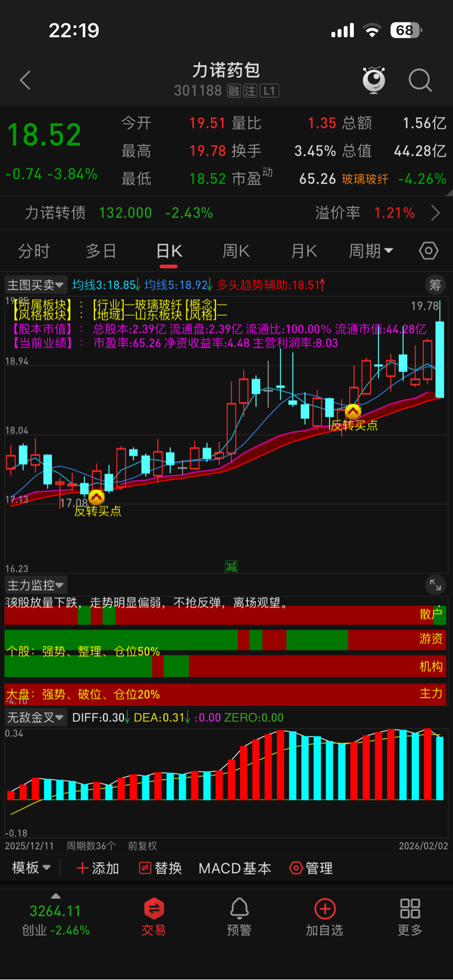Tap 总值 44.28亿 value
Image resolution: width=453 pixels, height=980 pixels.
click(x=420, y=151)
